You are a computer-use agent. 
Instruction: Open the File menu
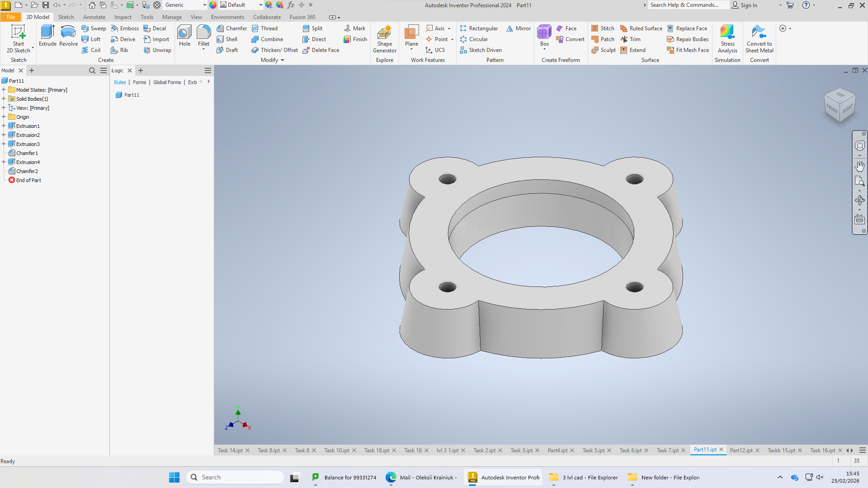coord(10,17)
